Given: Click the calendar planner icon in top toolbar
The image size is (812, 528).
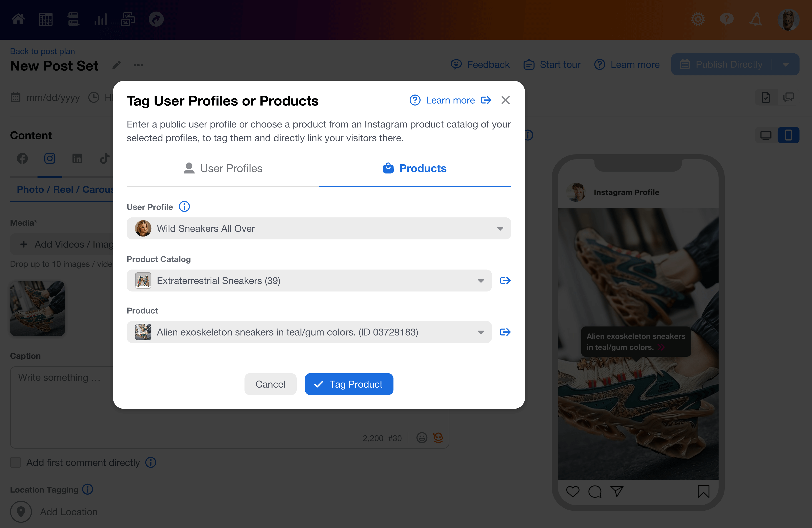Looking at the screenshot, I should [45, 20].
